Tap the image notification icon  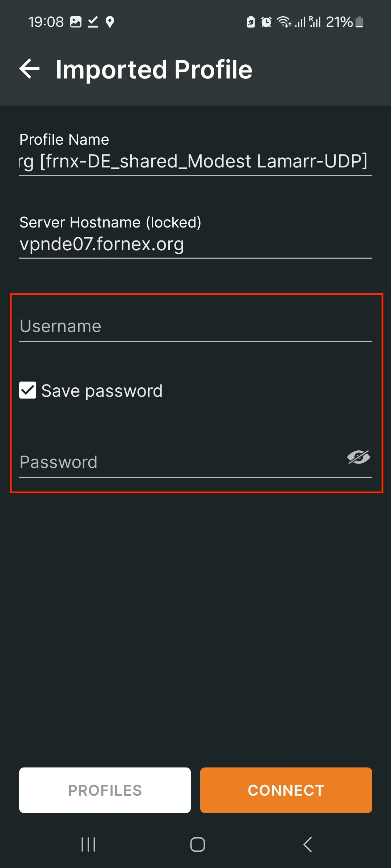click(76, 22)
